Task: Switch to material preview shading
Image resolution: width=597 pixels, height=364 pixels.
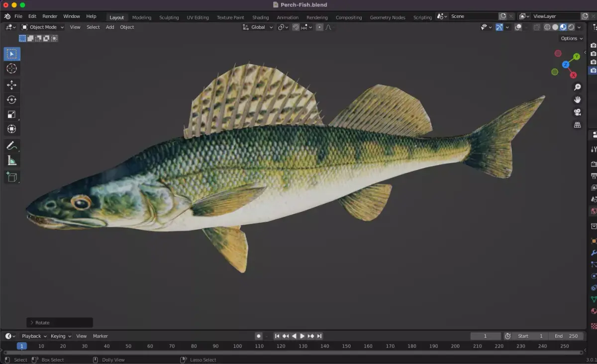Action: point(563,27)
